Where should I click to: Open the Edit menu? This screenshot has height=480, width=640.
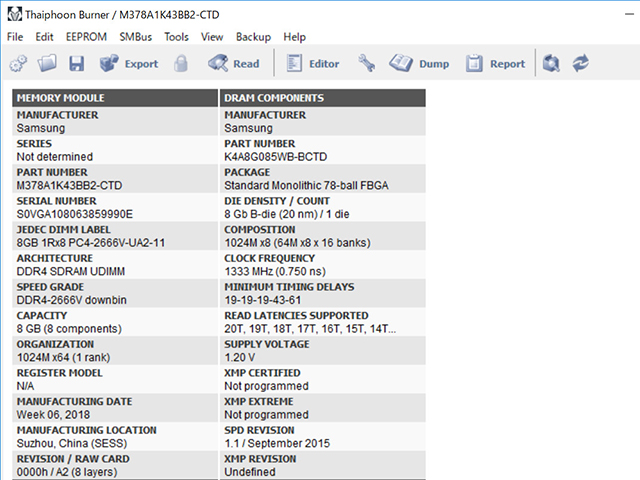tap(44, 37)
